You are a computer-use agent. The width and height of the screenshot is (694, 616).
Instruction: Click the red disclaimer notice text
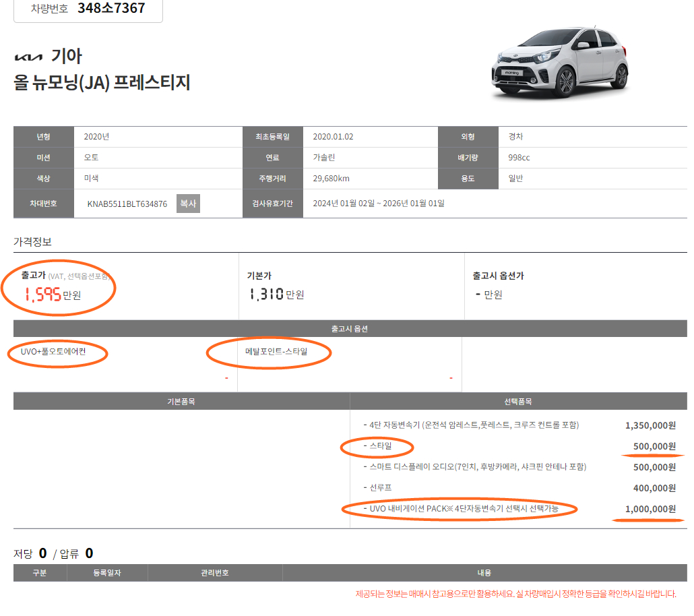pyautogui.click(x=515, y=594)
